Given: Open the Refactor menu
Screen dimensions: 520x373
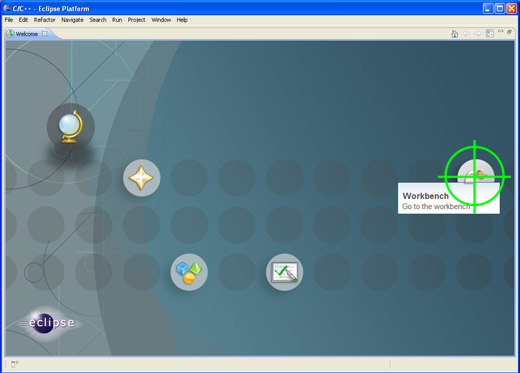Looking at the screenshot, I should (x=44, y=20).
